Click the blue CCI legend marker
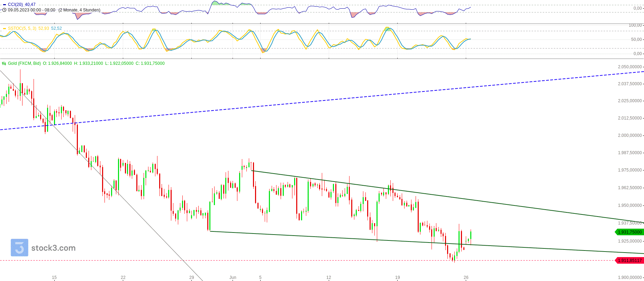The image size is (644, 281). coord(4,5)
